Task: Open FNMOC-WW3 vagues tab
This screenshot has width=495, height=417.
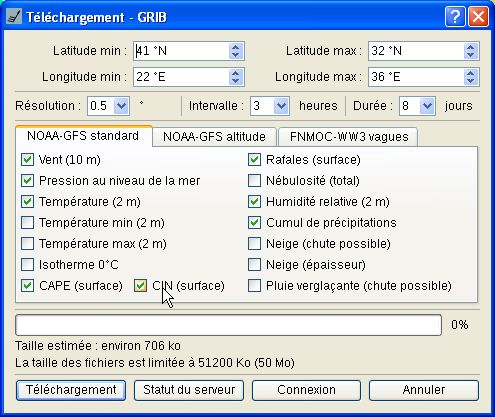Action: point(349,137)
